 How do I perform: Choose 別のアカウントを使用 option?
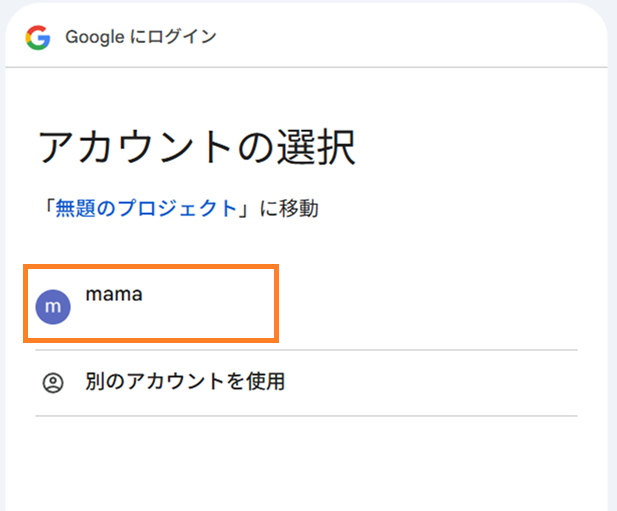186,382
